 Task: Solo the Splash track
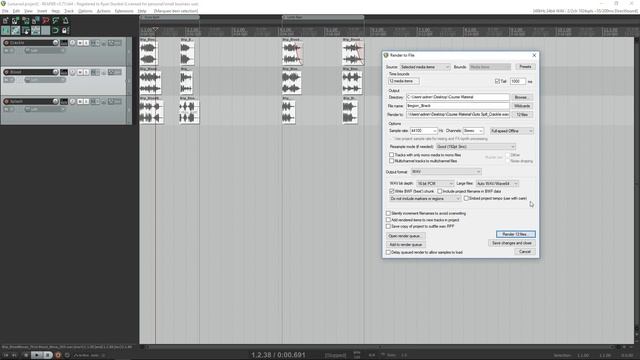coord(86,101)
